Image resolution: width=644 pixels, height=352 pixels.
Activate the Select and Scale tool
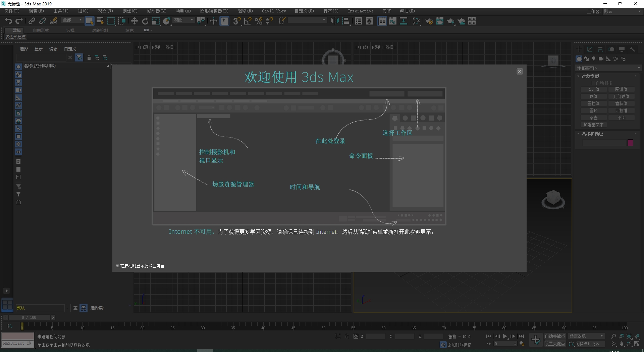pyautogui.click(x=156, y=21)
